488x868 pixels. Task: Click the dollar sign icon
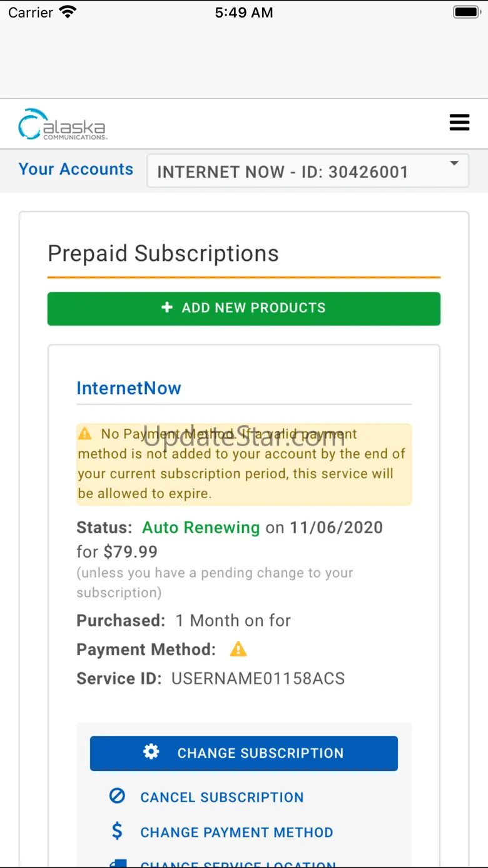click(x=117, y=832)
